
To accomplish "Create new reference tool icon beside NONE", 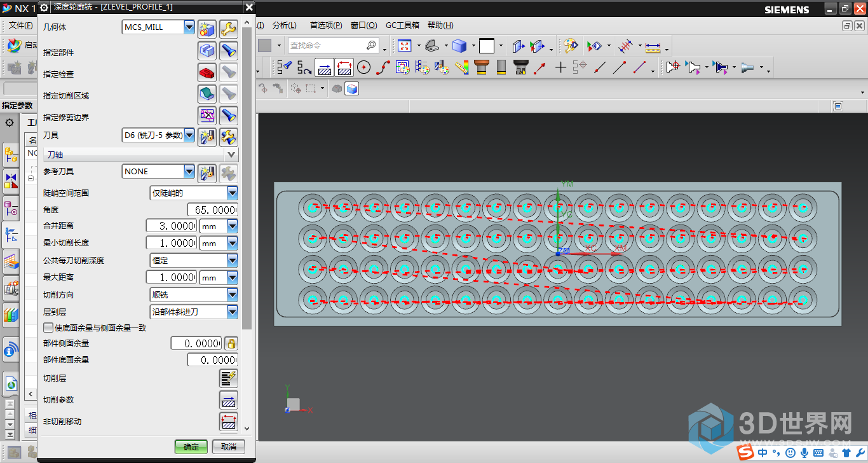I will coord(207,172).
